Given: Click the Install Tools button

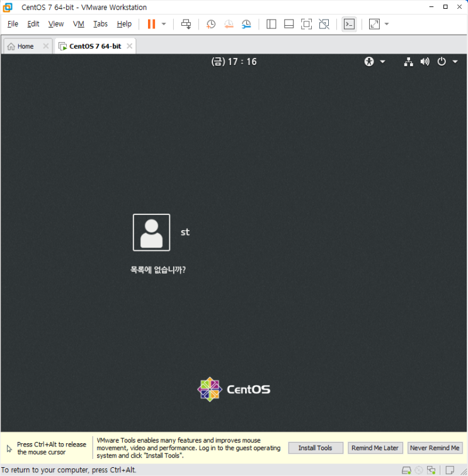Looking at the screenshot, I should click(x=316, y=448).
